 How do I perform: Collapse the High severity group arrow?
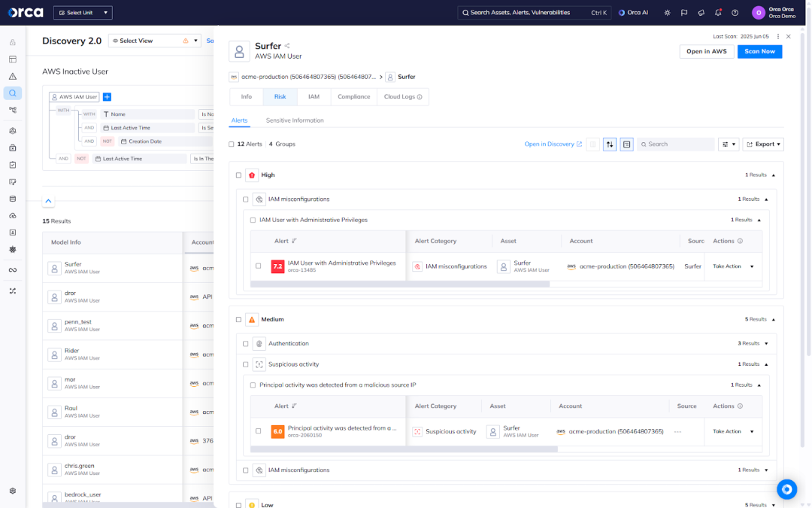(774, 175)
